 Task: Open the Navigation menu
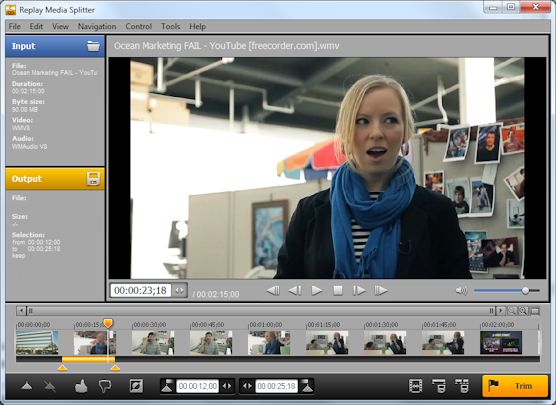coord(97,27)
